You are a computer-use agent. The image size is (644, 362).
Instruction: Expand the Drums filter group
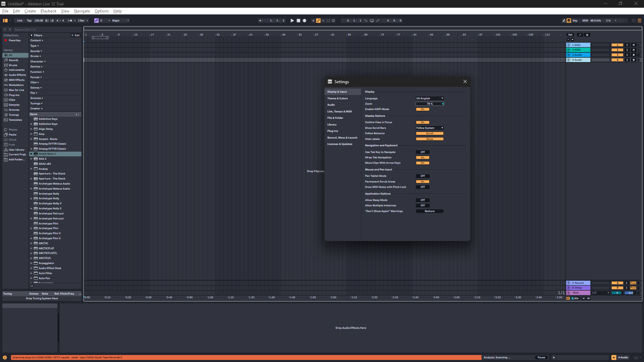[x=36, y=56]
